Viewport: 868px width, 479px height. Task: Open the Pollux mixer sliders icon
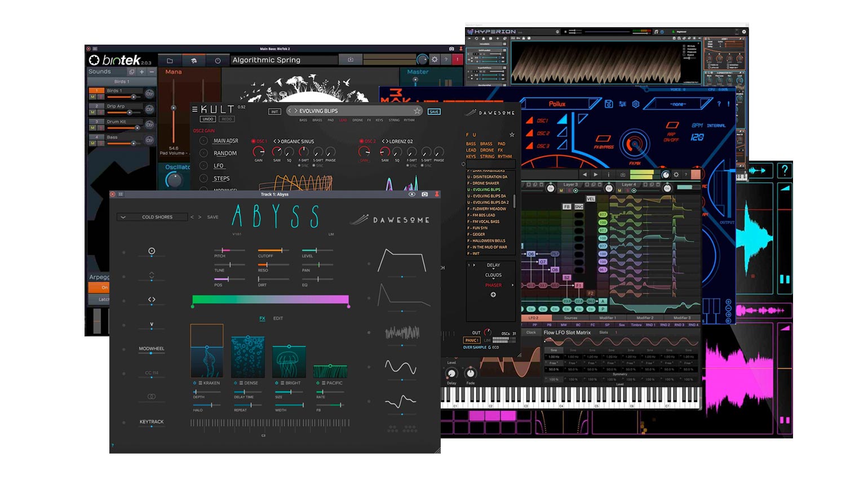click(622, 104)
